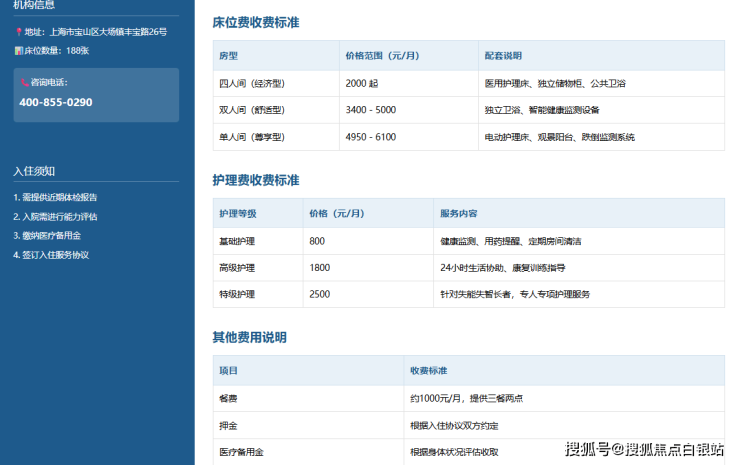Click the 健康监测、用药提醒、定期房间清洁 cell
Screen dimensions: 740x465
(x=579, y=241)
